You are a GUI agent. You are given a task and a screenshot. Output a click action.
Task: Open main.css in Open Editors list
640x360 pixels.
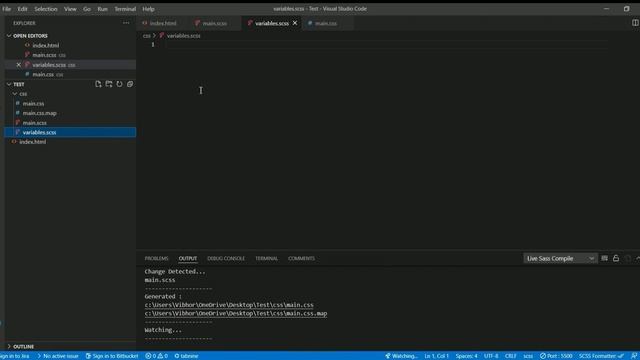(70, 74)
